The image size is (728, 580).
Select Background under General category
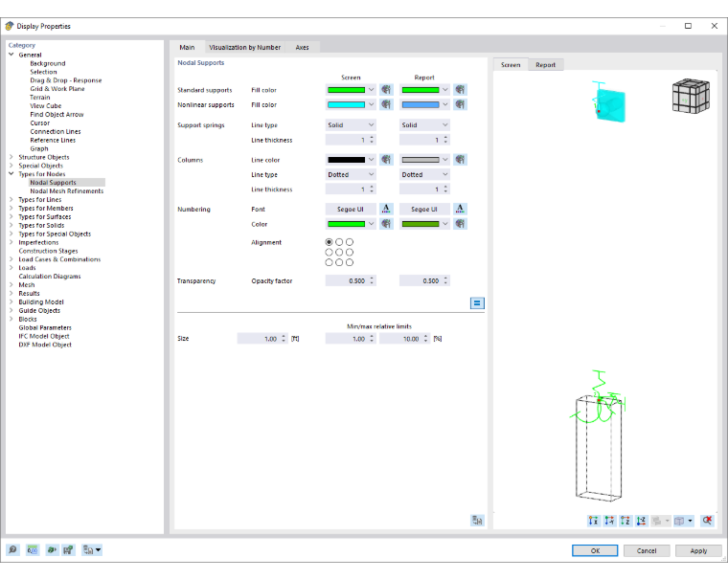coord(48,63)
